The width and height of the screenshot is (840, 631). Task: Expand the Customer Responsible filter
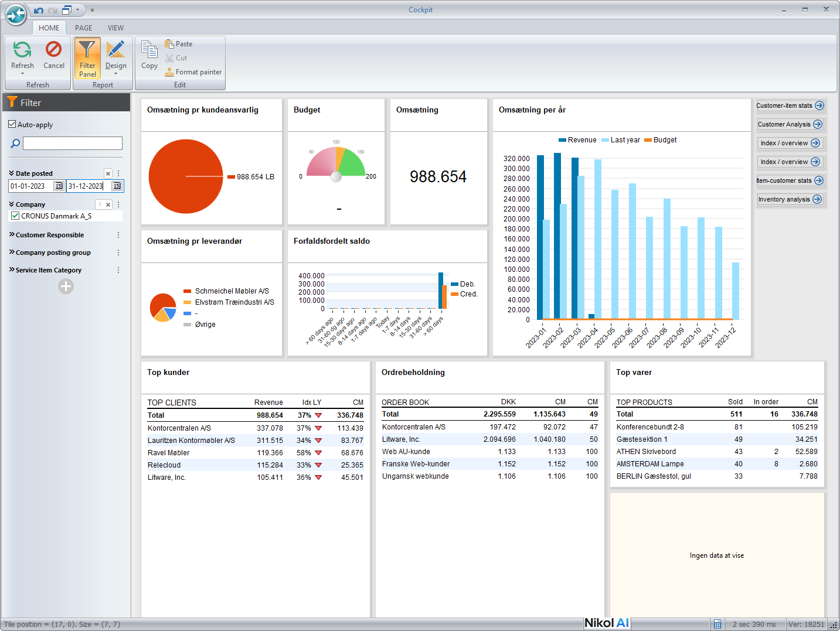tap(12, 234)
